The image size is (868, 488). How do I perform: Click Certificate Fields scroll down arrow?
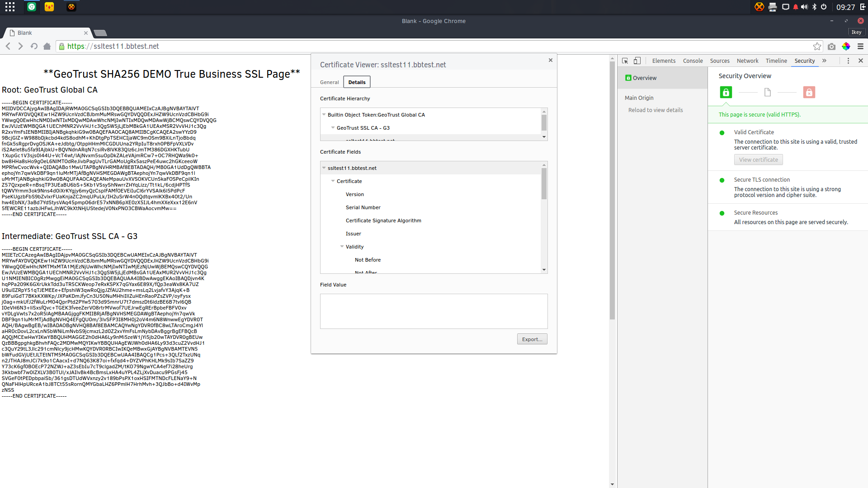point(544,270)
